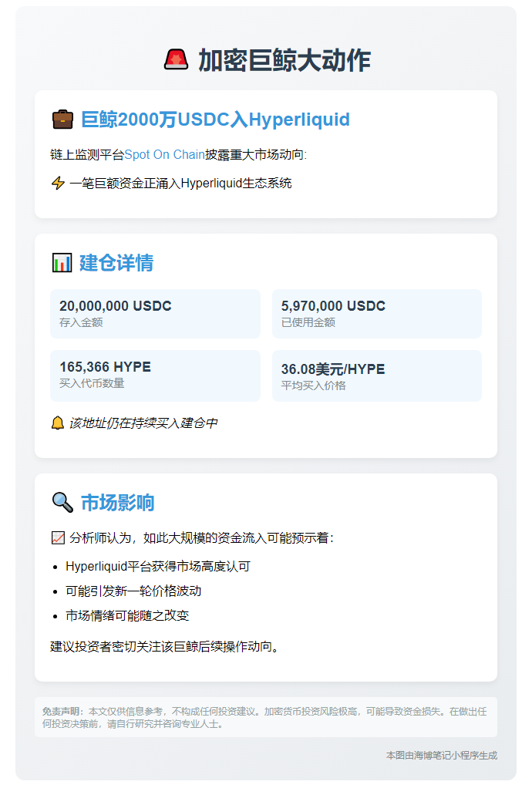Select the 20,000,000 USDC value

point(116,306)
